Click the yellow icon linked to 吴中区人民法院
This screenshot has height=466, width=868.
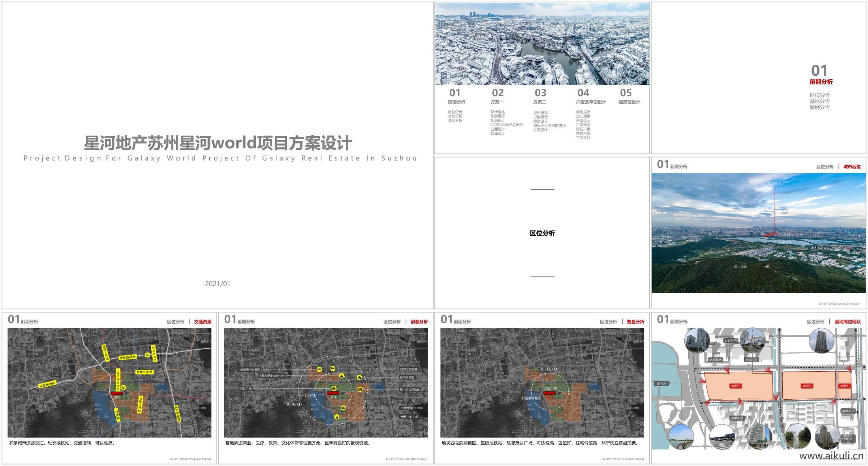coord(360,389)
